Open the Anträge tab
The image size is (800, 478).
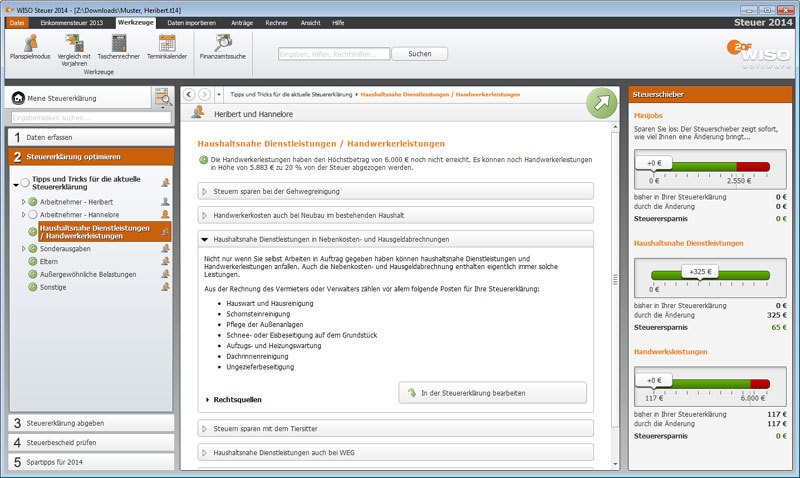click(x=242, y=23)
